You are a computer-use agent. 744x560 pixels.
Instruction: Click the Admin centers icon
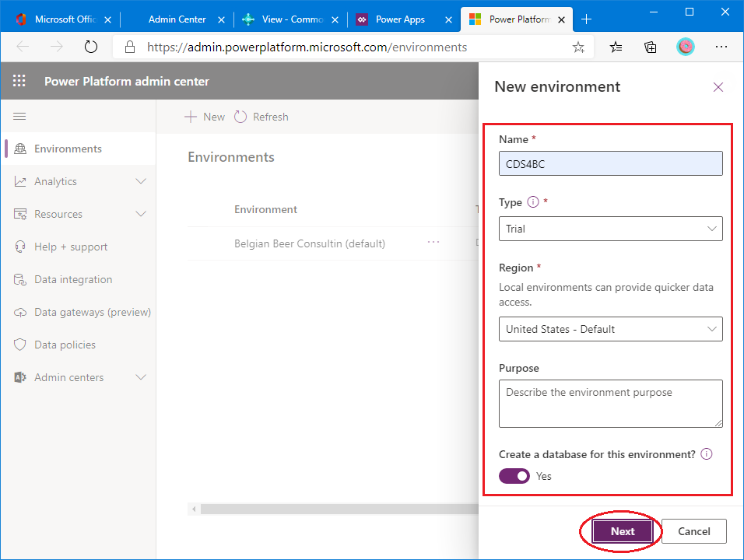pos(20,377)
